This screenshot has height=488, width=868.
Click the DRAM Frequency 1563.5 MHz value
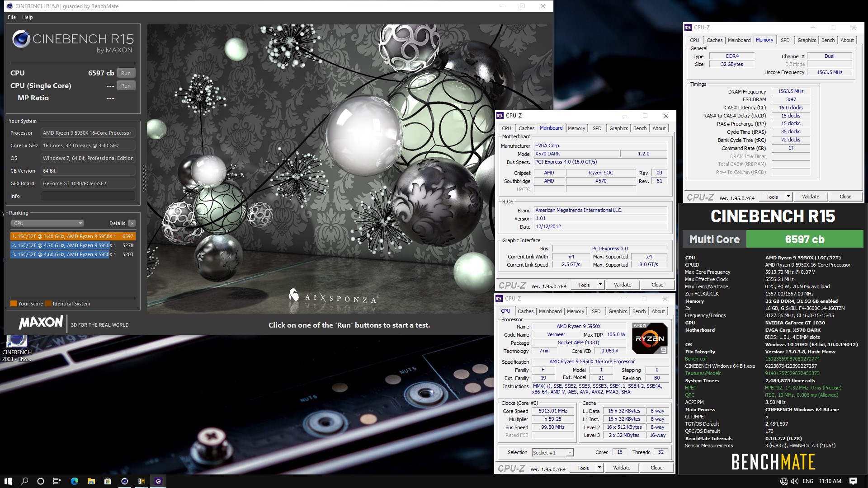[791, 91]
